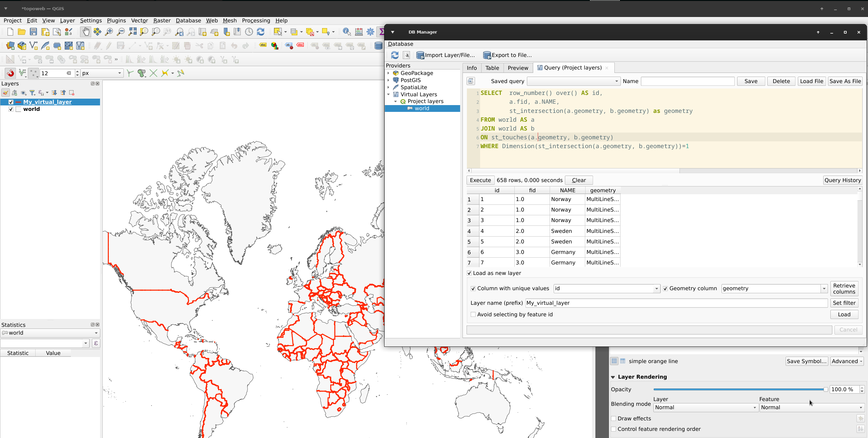Toggle My_virtual_layer visibility checkbox
The image size is (868, 438).
(x=11, y=102)
